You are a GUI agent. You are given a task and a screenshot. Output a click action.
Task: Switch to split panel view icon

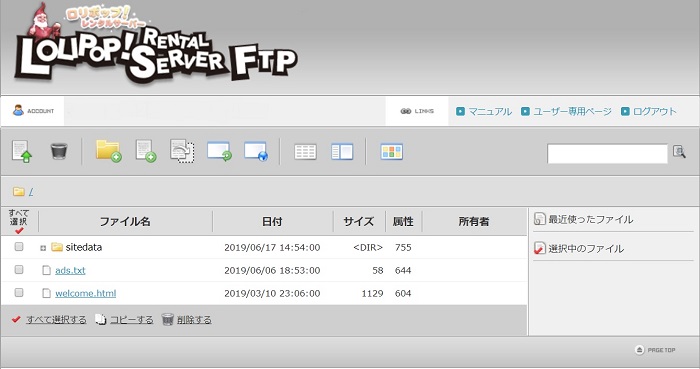[x=342, y=152]
